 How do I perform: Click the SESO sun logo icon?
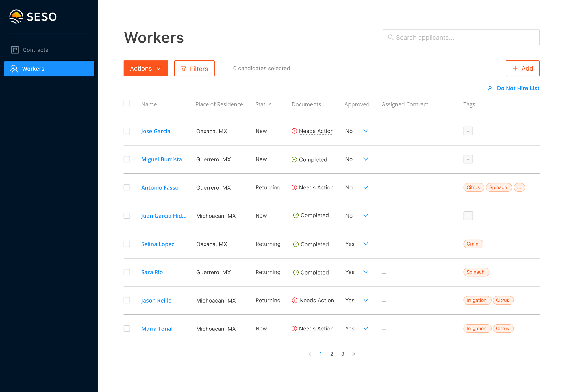16,17
